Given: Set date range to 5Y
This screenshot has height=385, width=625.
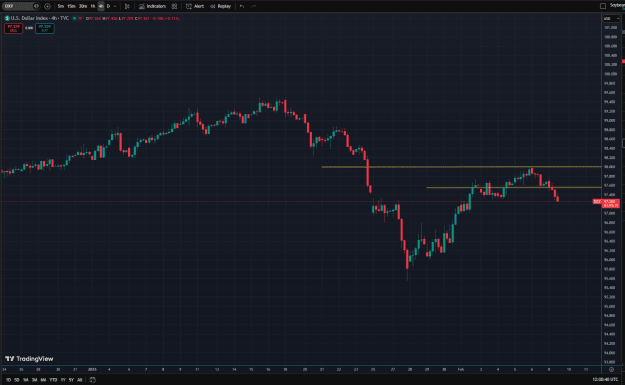Looking at the screenshot, I should point(71,380).
